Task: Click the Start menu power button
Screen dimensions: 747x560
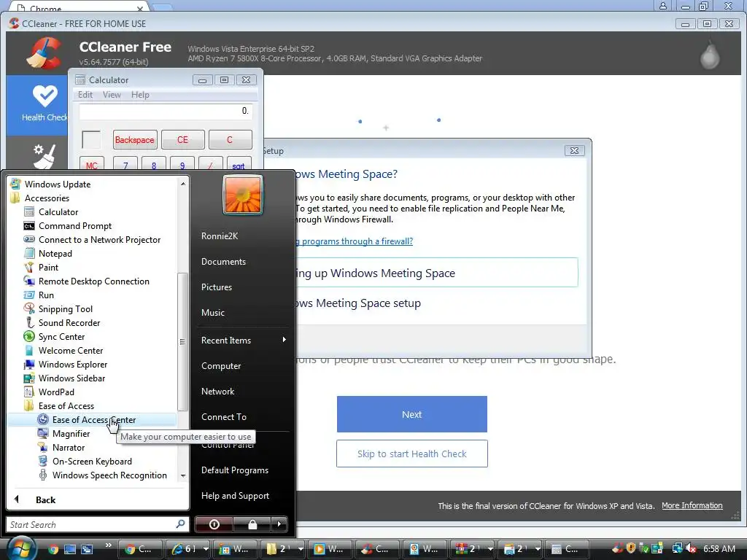Action: pyautogui.click(x=214, y=524)
